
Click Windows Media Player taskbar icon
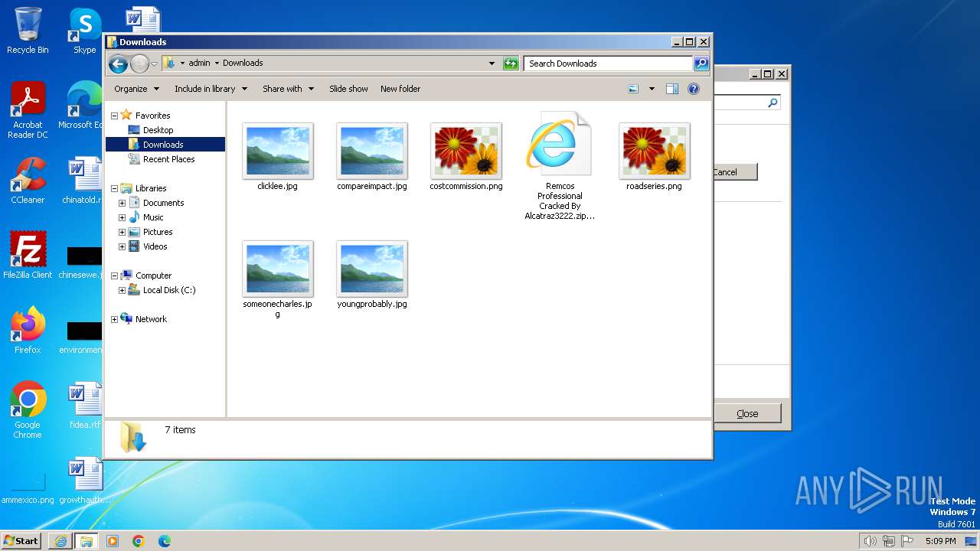[x=113, y=541]
